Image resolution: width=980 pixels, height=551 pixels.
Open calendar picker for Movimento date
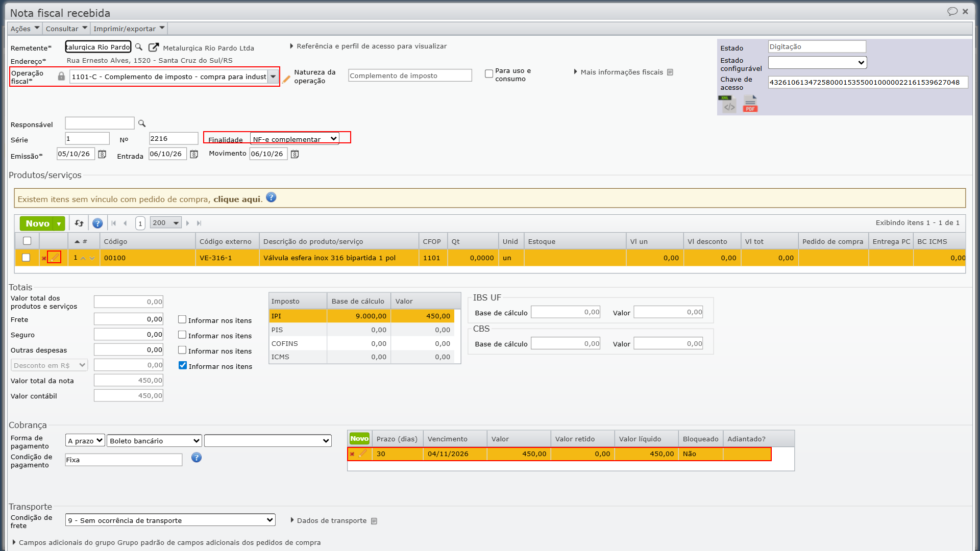pyautogui.click(x=295, y=154)
